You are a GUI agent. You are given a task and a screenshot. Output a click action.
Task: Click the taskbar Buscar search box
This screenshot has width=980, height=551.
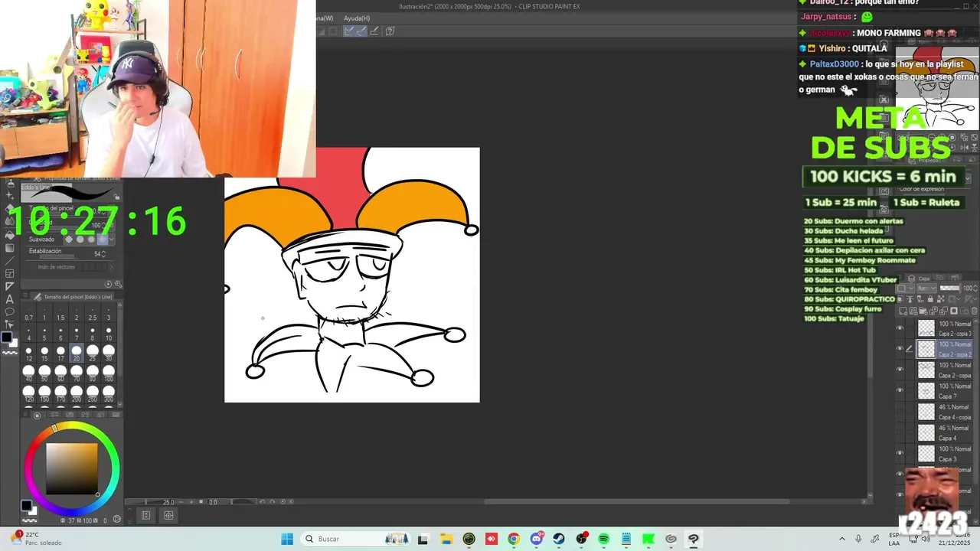(356, 539)
